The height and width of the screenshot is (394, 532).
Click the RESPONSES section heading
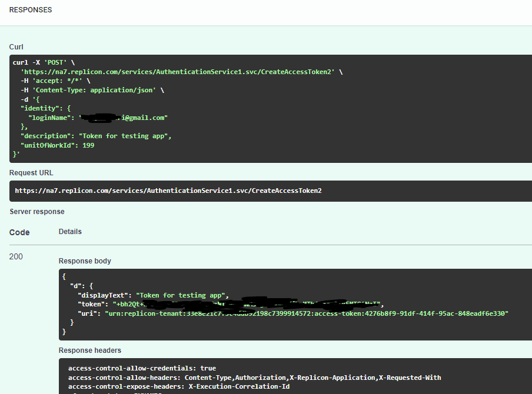31,10
